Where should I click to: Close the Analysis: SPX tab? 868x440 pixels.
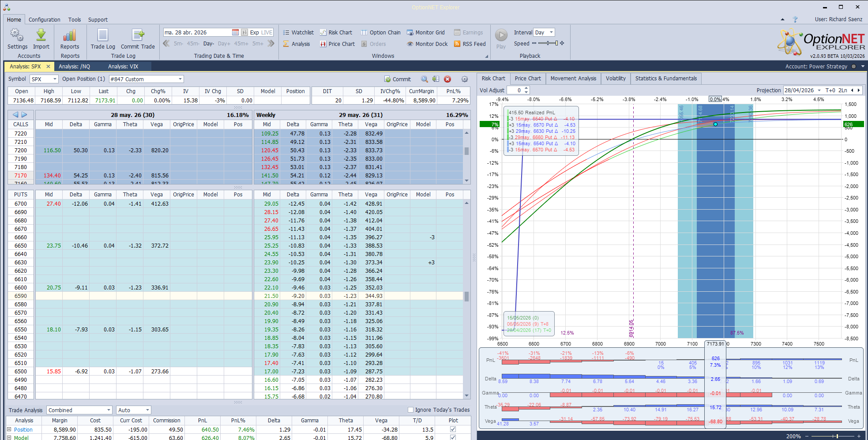48,66
